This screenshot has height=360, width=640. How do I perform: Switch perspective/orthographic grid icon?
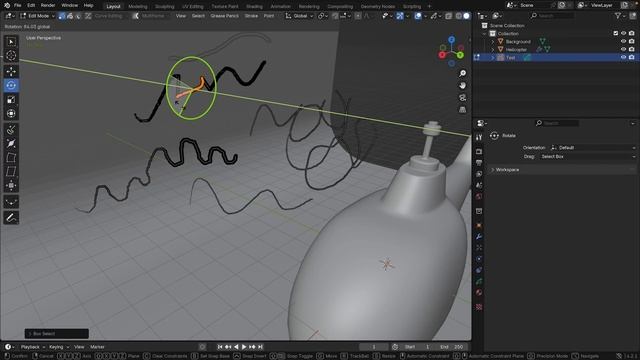(x=462, y=109)
